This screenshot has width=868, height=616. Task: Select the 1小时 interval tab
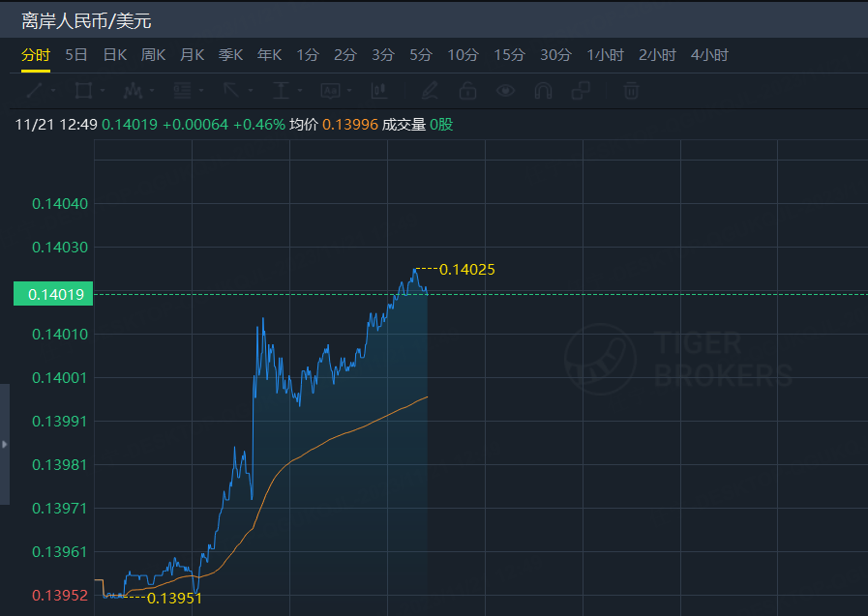click(606, 55)
